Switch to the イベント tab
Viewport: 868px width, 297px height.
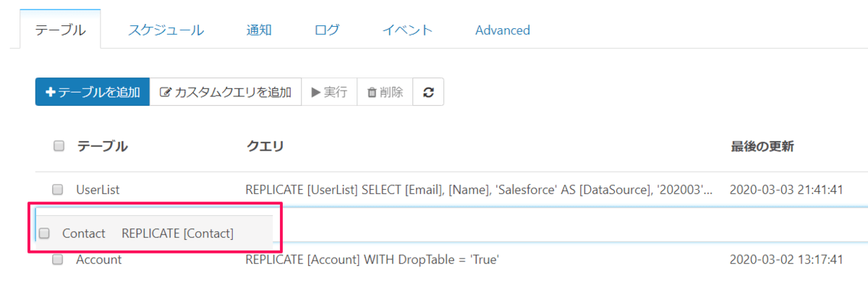[x=407, y=30]
